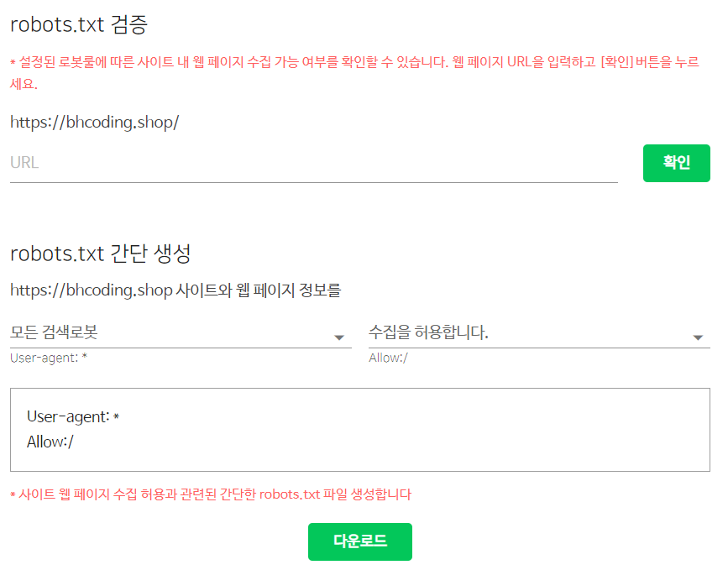Click the arrow beside 수집을 허용합니다
The width and height of the screenshot is (728, 570).
pos(698,337)
